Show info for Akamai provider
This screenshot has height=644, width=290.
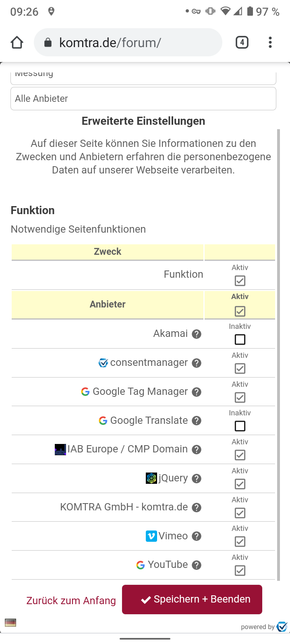[197, 334]
